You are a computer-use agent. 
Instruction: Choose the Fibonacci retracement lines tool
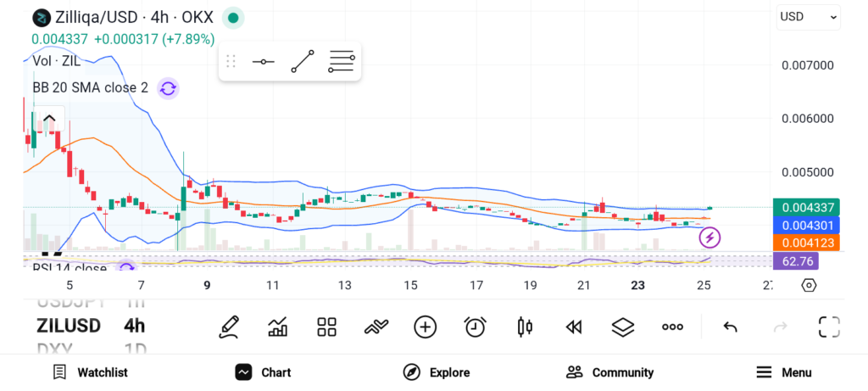click(x=341, y=62)
